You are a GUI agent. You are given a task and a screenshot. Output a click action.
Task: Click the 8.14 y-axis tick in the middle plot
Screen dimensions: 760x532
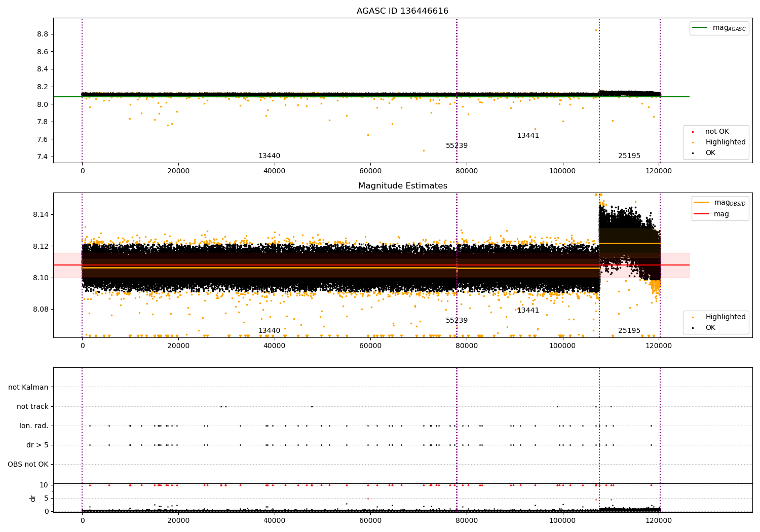point(41,214)
